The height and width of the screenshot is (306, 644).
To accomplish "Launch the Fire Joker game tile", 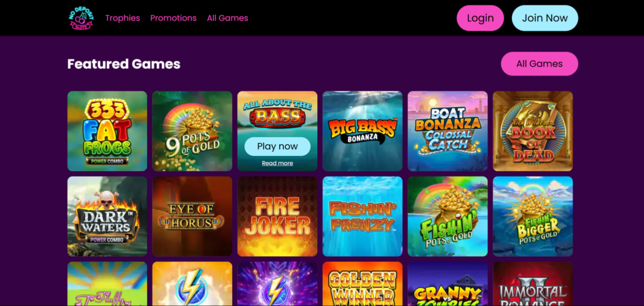I will click(277, 216).
